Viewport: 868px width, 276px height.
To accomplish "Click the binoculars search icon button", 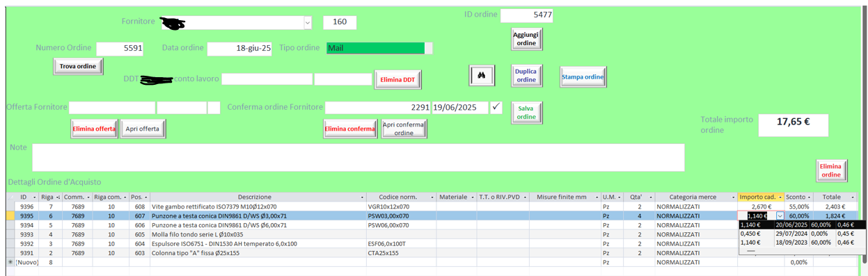I will [481, 74].
